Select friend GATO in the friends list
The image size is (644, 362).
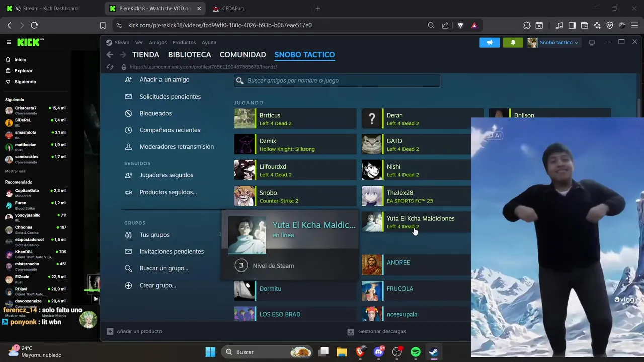pyautogui.click(x=416, y=144)
